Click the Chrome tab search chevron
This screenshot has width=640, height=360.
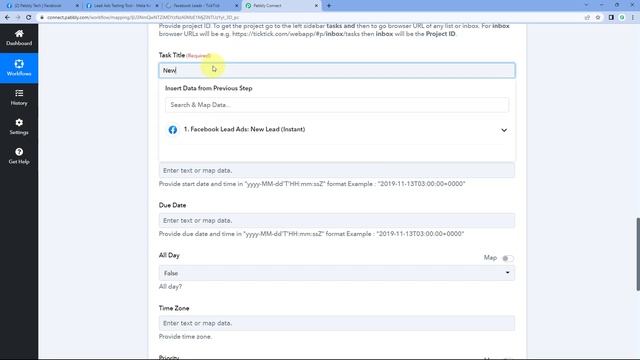tap(587, 5)
